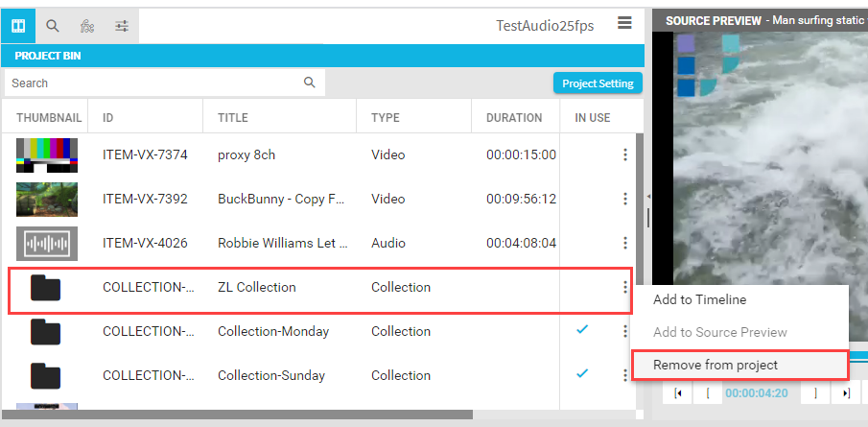Open the Project Bin filmstrip tab
The width and height of the screenshot is (868, 427).
point(18,26)
